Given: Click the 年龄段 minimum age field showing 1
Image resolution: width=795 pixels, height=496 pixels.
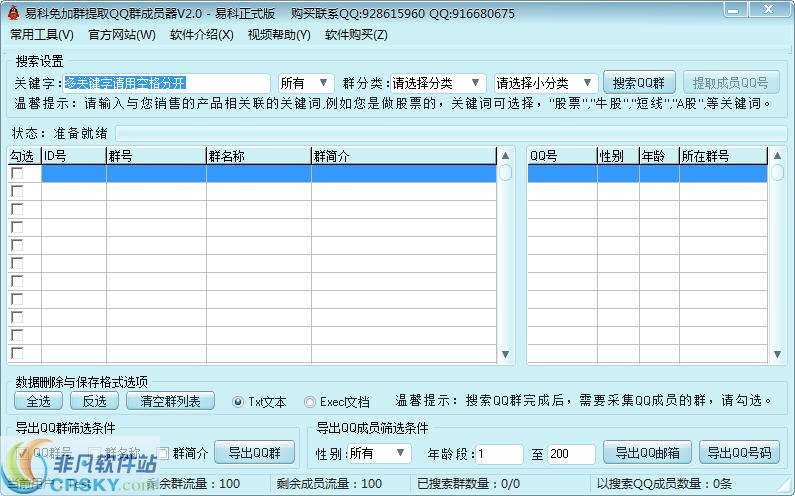Looking at the screenshot, I should tap(499, 453).
